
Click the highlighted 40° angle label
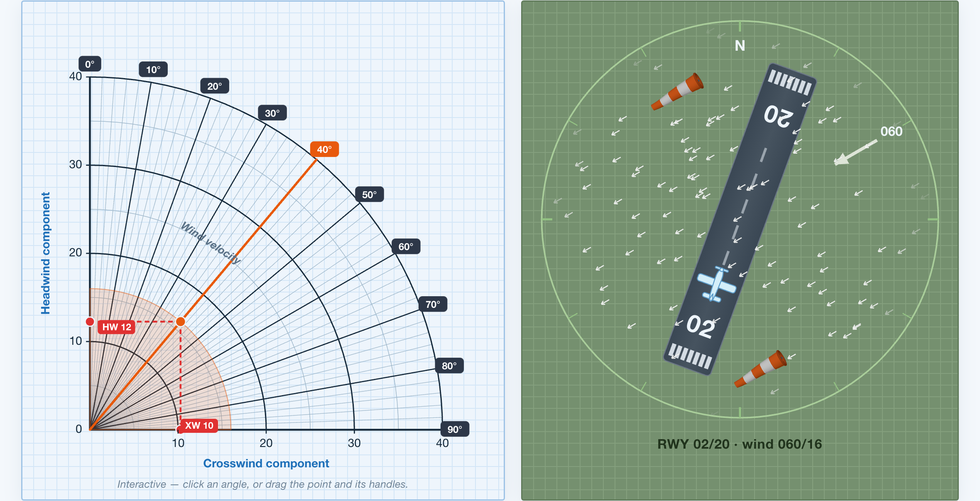[x=324, y=149]
